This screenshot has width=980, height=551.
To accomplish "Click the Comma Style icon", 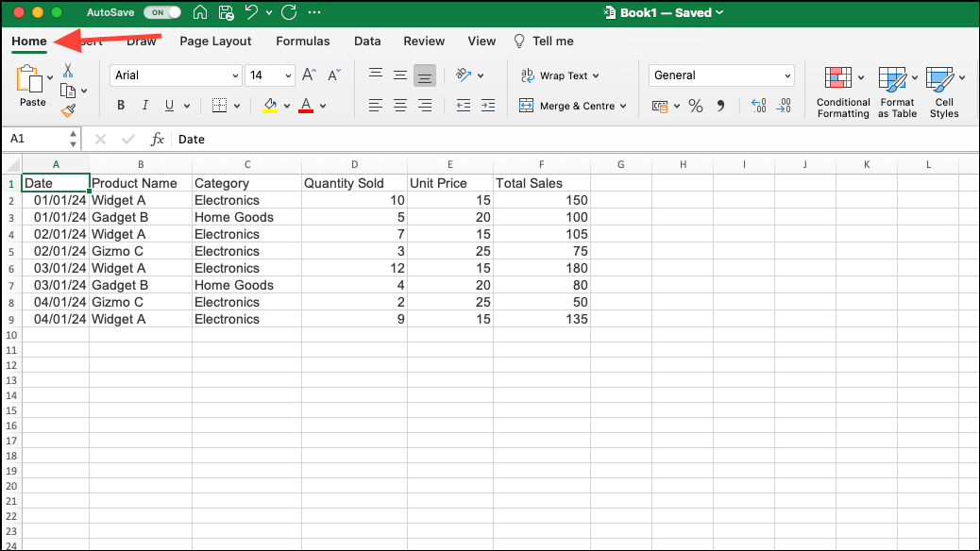I will 720,107.
